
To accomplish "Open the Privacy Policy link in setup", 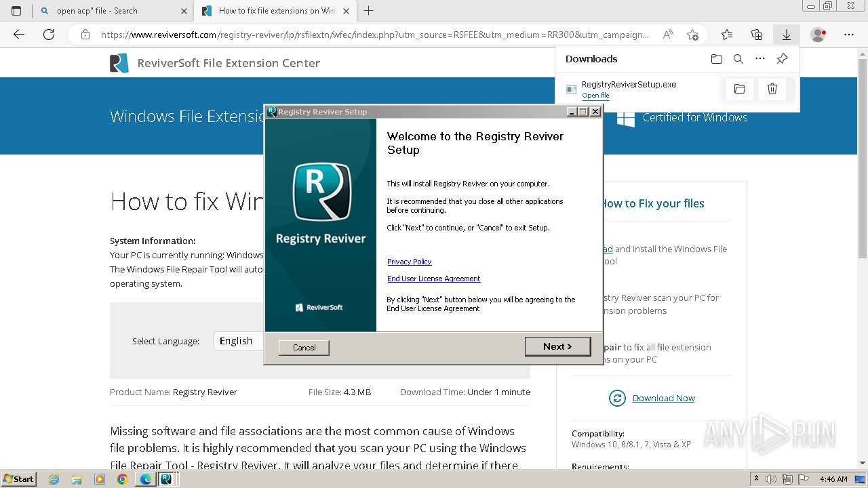I will click(409, 262).
